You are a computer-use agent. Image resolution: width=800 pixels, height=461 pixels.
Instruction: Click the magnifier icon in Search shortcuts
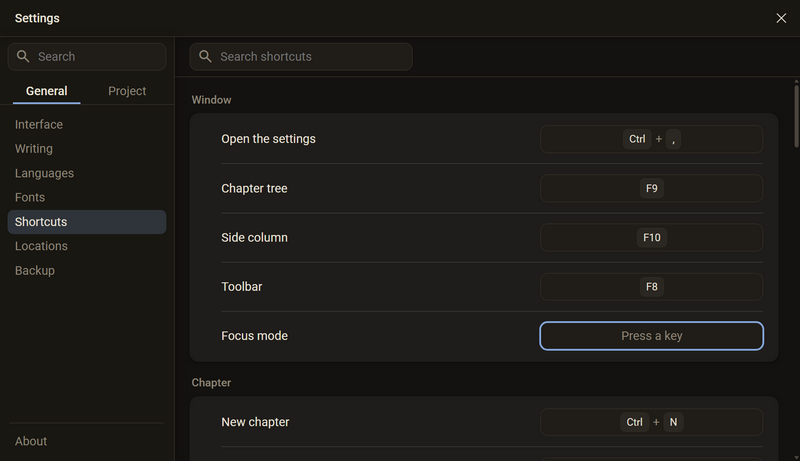[x=205, y=56]
